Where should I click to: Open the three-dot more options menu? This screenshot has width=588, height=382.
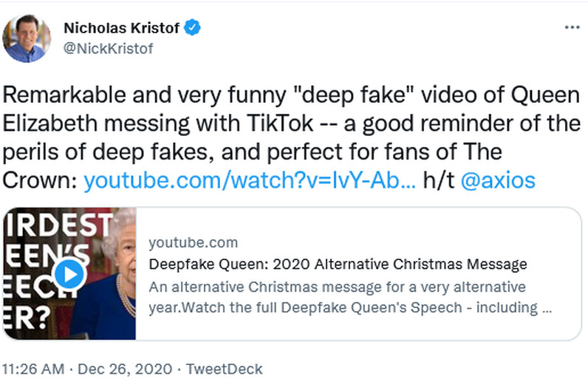(x=572, y=27)
